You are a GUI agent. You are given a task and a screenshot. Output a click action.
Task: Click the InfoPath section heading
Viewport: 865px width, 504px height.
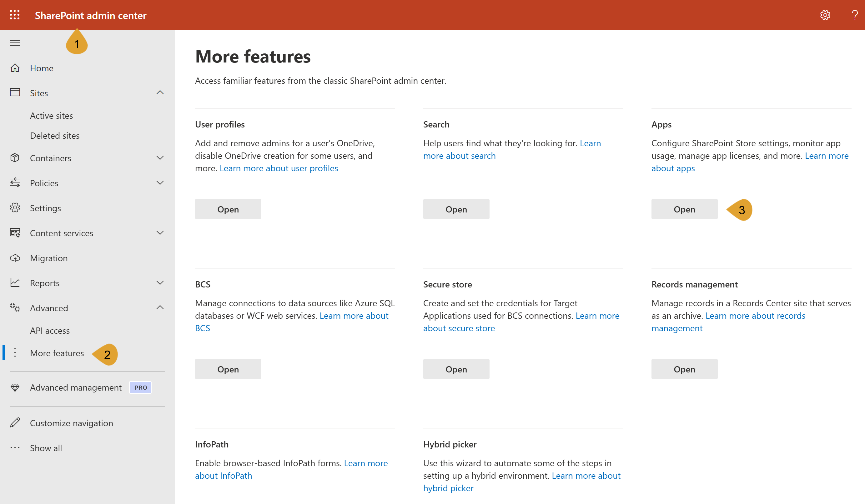(211, 444)
